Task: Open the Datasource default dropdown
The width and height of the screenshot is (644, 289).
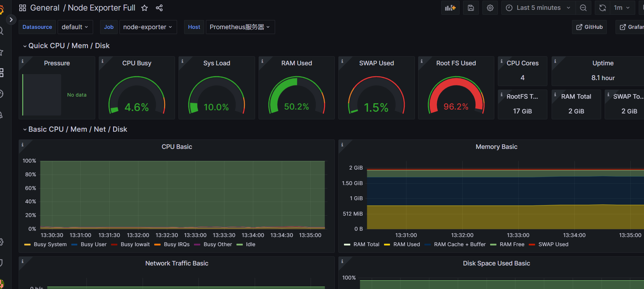Action: [75, 27]
